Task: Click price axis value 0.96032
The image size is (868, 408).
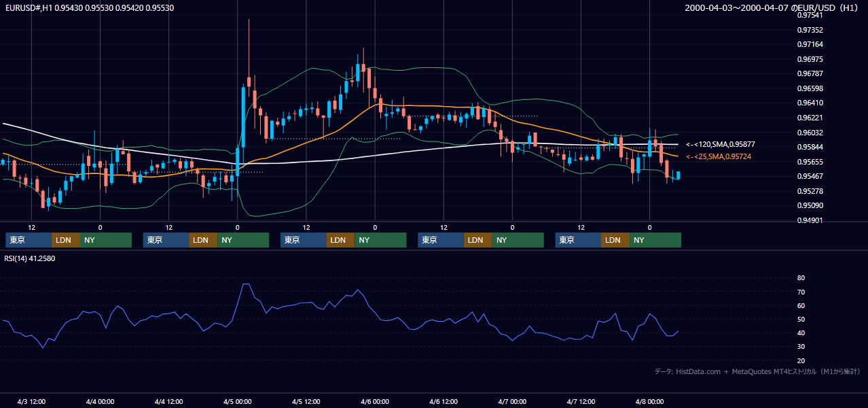Action: (810, 133)
